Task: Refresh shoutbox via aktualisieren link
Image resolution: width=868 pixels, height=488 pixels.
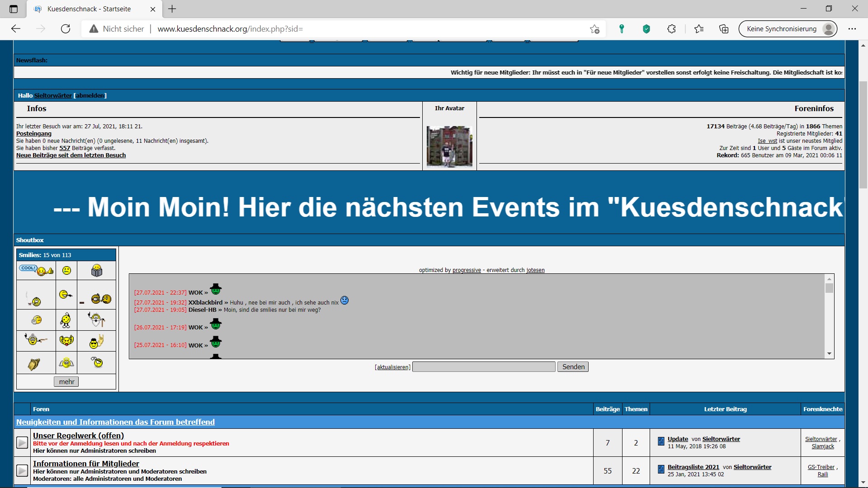Action: click(392, 367)
